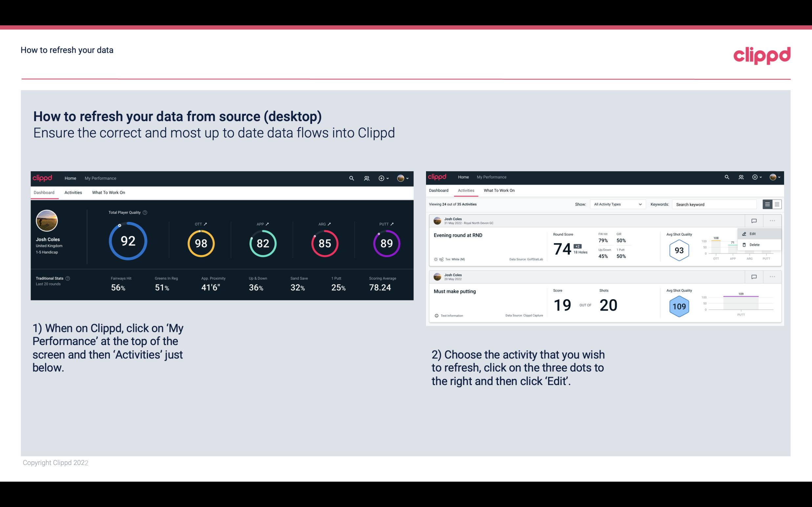The image size is (812, 507).
Task: Click the Total Player Quality score circle
Action: (127, 242)
